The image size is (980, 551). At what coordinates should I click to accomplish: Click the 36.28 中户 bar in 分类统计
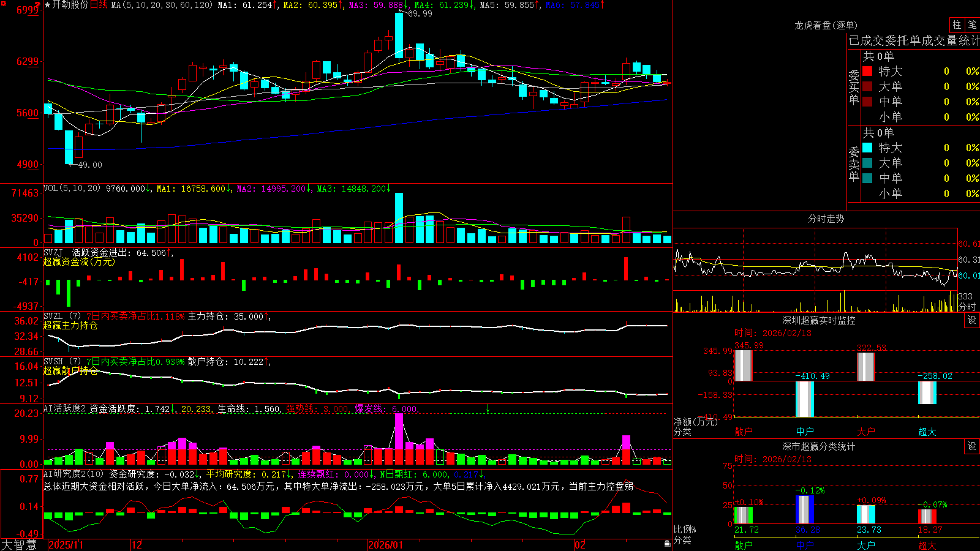(805, 509)
